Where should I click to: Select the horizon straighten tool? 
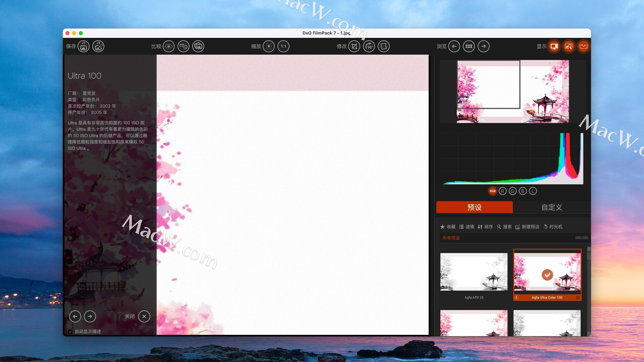tap(384, 46)
